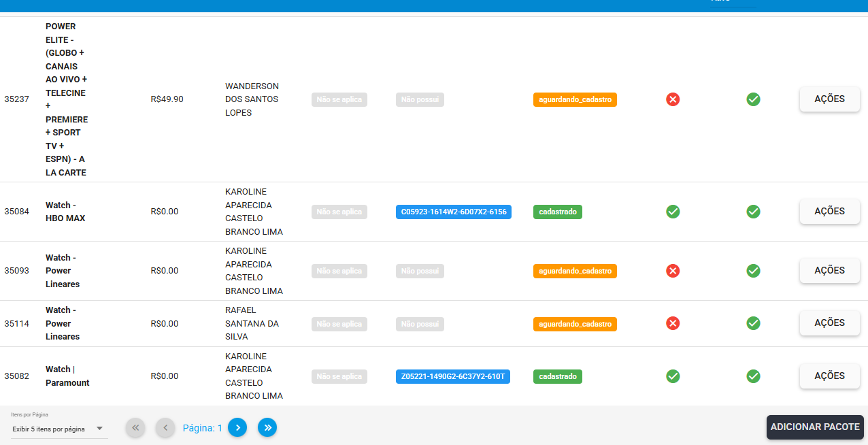Jump to the first page arrow
868x445 pixels.
click(135, 427)
